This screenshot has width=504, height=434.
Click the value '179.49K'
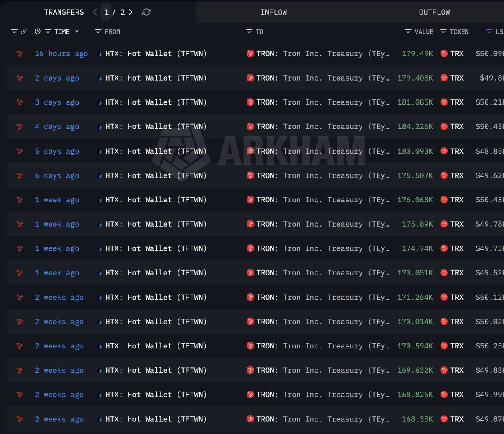point(417,54)
